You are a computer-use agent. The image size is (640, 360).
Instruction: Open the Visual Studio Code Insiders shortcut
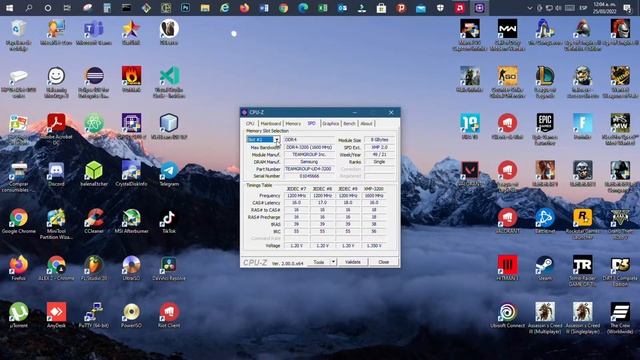169,82
